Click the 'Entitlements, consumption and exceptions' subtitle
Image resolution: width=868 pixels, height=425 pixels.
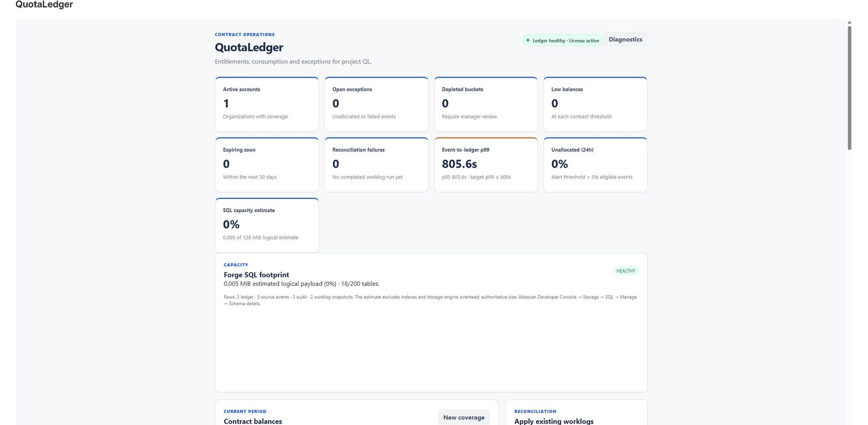pos(293,61)
